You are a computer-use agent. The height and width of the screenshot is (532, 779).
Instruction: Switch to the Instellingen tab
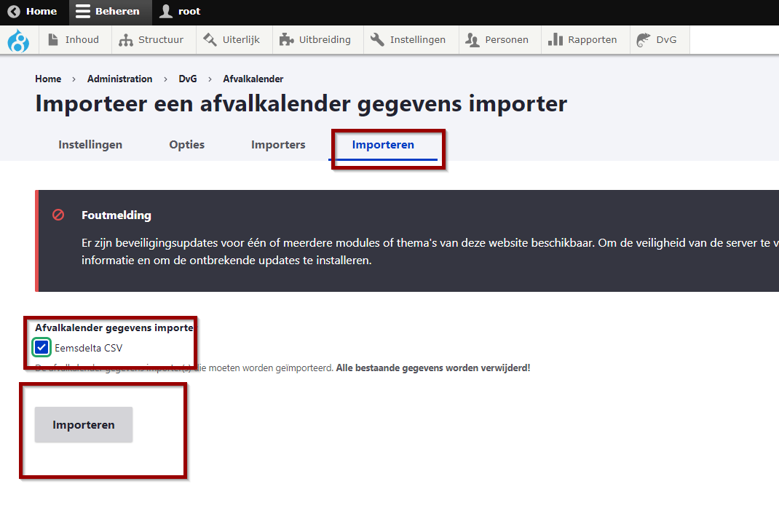pyautogui.click(x=90, y=145)
